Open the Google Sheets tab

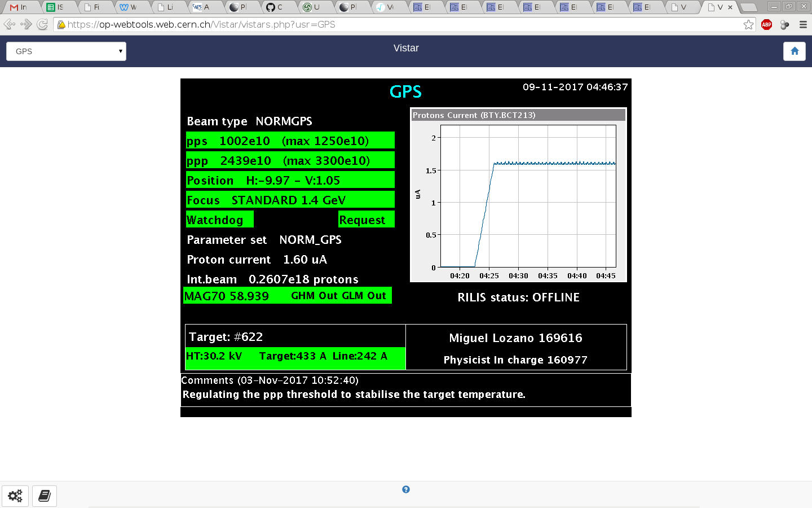[56, 7]
